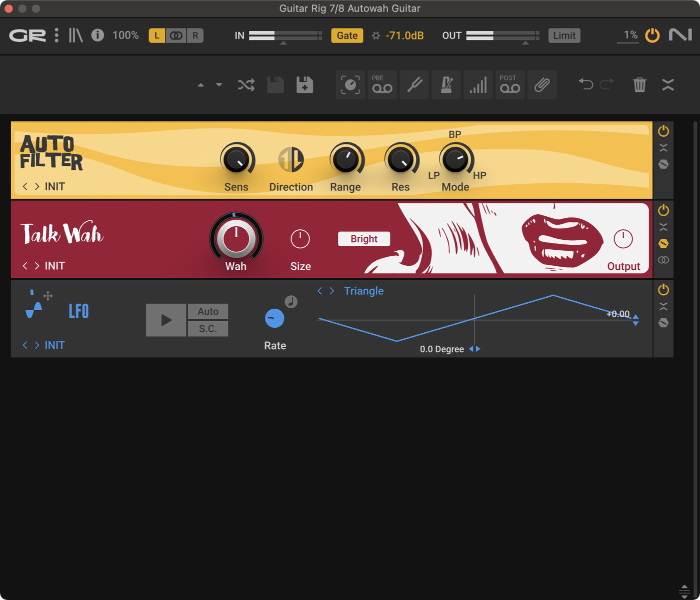Screen dimensions: 700x600
Task: Toggle the Auto Filter Direction switch
Action: (291, 159)
